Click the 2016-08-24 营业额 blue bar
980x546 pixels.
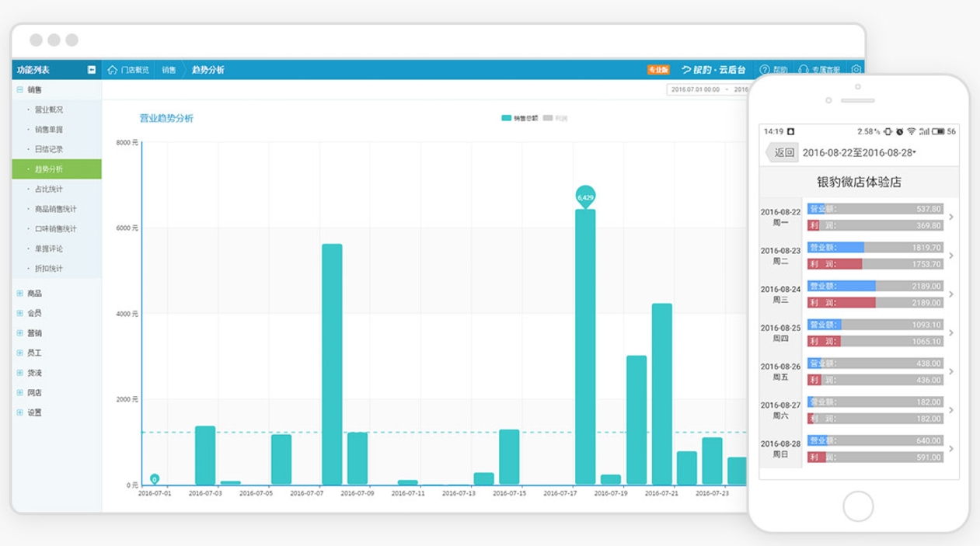click(x=842, y=286)
